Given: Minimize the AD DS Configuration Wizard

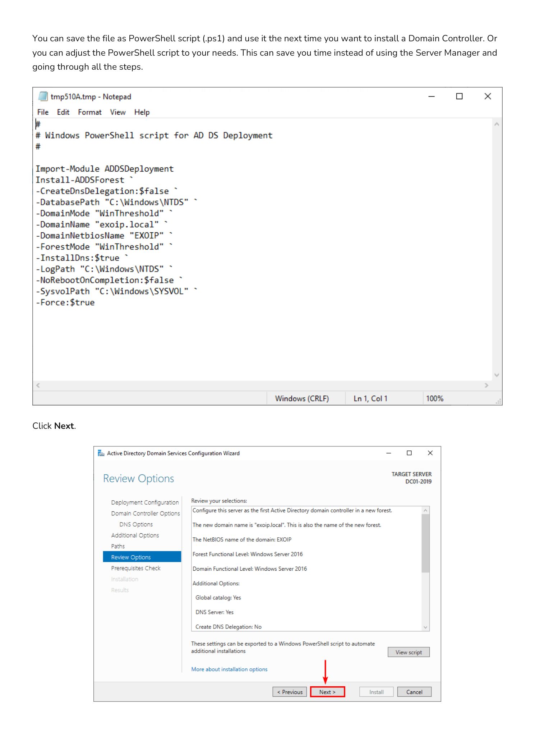Looking at the screenshot, I should (x=388, y=453).
